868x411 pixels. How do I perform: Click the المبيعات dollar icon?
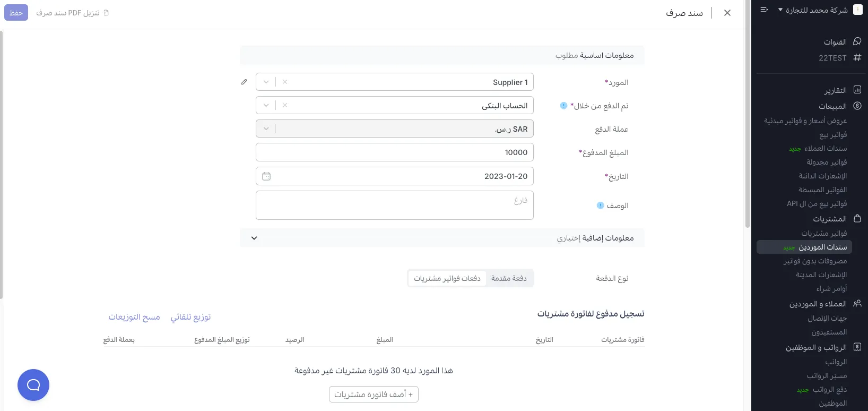coord(857,106)
